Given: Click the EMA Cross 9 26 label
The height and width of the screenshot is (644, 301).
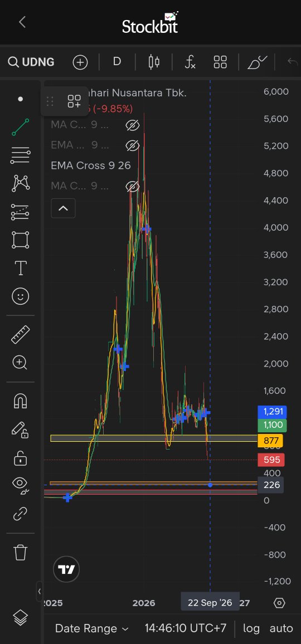Looking at the screenshot, I should click(x=90, y=165).
